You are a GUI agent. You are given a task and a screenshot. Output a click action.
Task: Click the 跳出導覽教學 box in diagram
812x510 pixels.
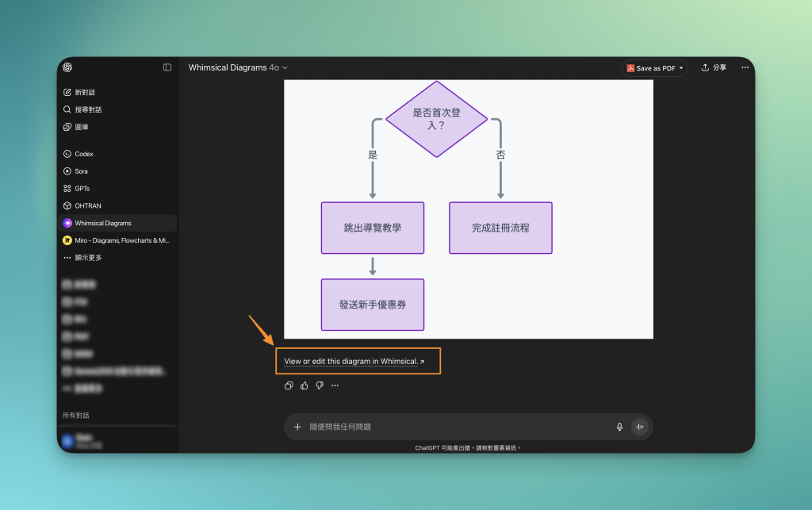click(x=373, y=228)
